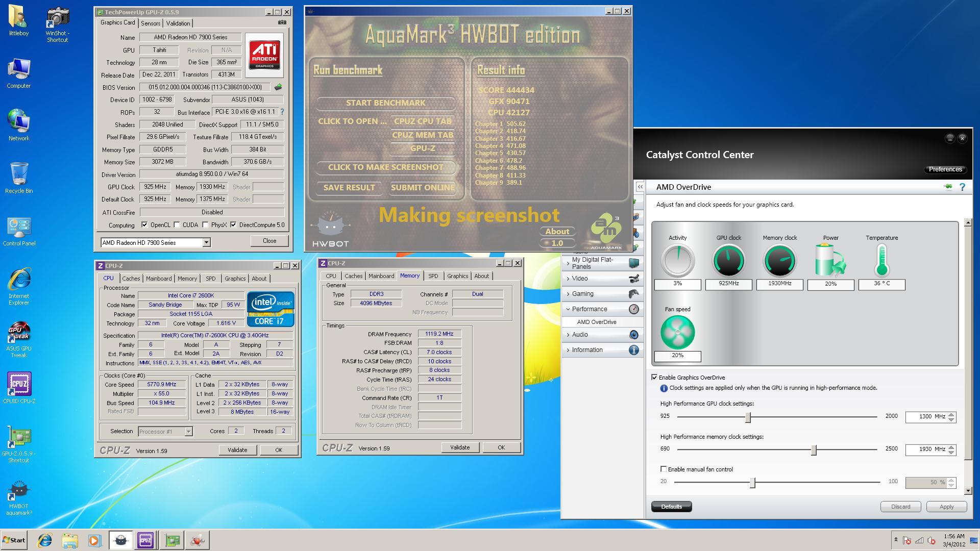Collapse Catalyst sidebar with double-chevron button
980x551 pixels.
(x=640, y=187)
